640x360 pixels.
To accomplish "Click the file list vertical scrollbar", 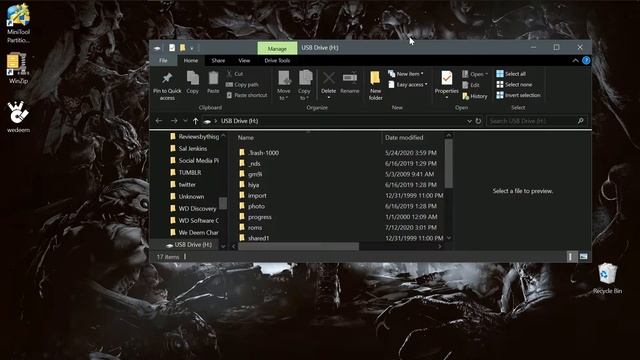I will coord(449,164).
